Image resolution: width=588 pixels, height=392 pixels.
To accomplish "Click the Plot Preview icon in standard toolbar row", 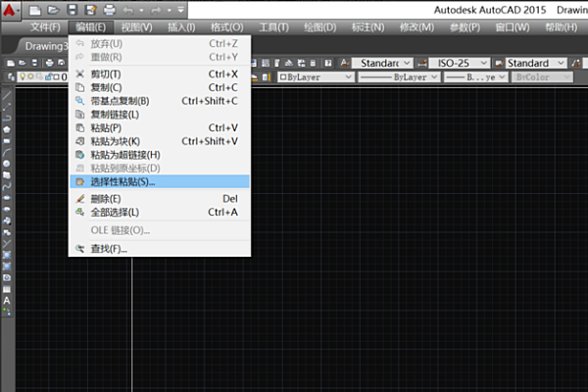I will tap(62, 63).
